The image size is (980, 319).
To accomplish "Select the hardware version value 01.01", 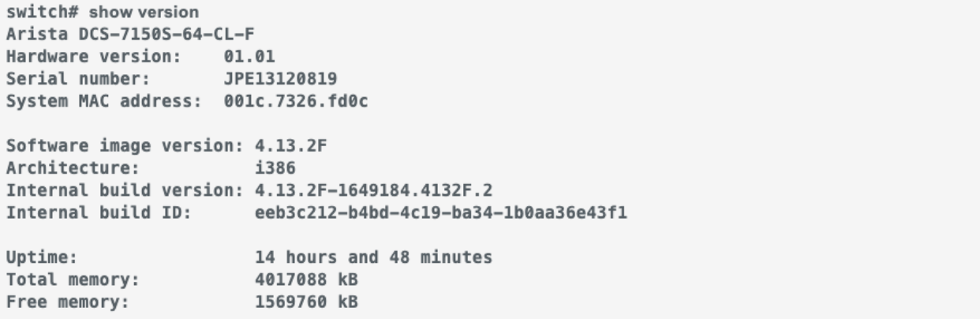I will coord(247,57).
